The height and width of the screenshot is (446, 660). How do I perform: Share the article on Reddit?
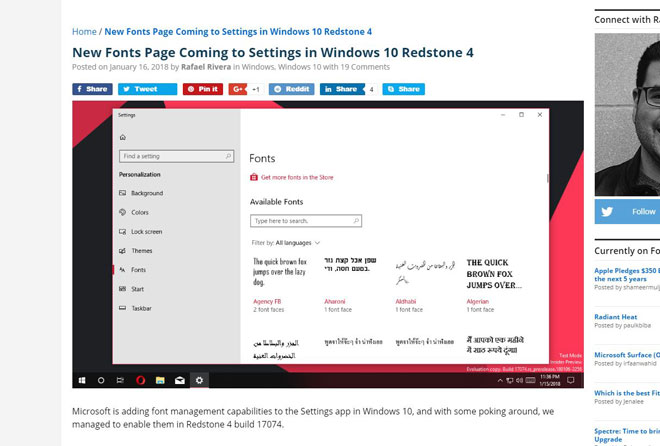(291, 89)
